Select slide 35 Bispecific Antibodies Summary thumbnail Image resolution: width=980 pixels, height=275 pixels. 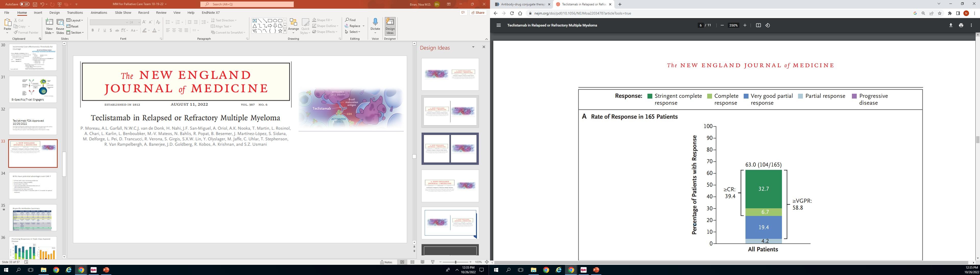[33, 218]
